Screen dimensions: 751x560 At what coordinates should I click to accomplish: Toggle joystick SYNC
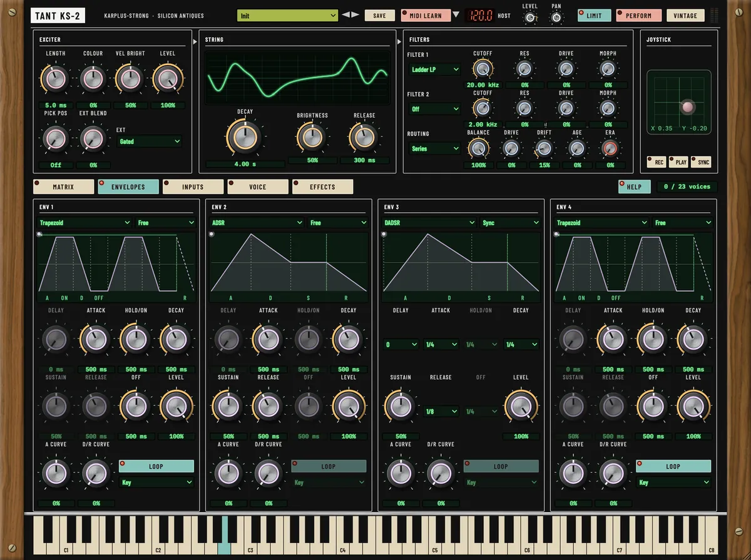pos(701,162)
